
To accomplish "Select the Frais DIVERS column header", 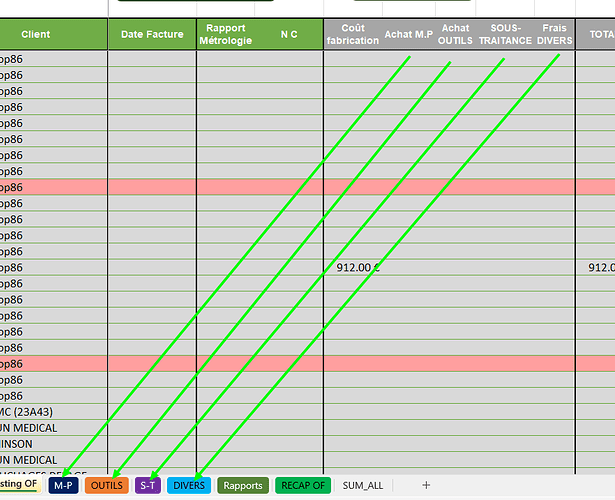I will tap(553, 34).
